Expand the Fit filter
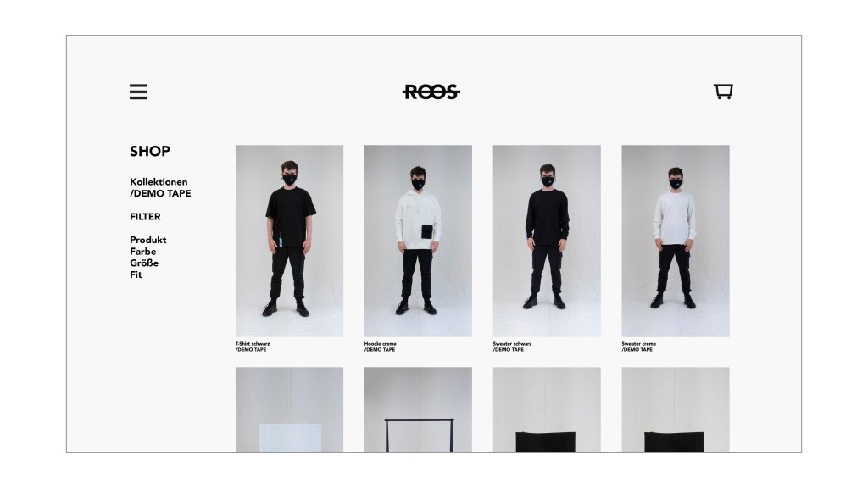The width and height of the screenshot is (868, 488). (x=136, y=274)
